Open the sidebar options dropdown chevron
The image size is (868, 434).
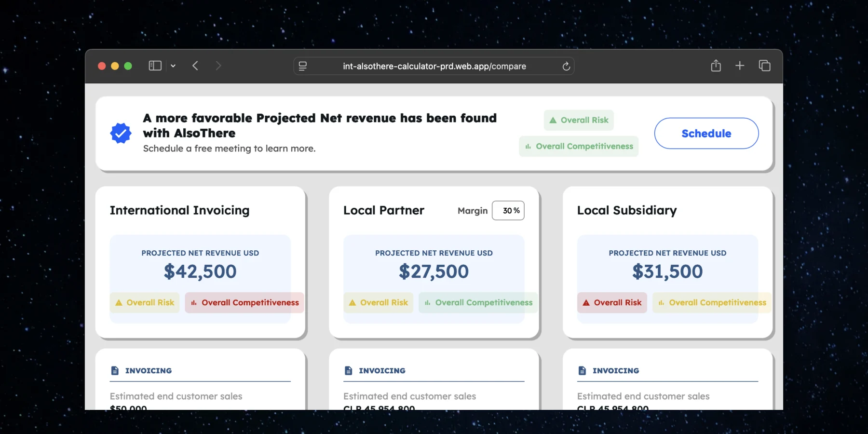click(x=173, y=66)
